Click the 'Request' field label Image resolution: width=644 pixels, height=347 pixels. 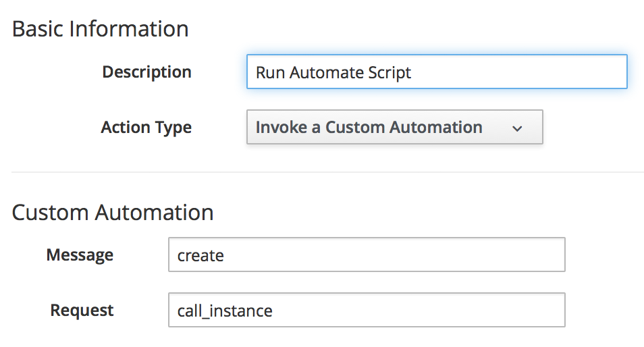(x=82, y=311)
